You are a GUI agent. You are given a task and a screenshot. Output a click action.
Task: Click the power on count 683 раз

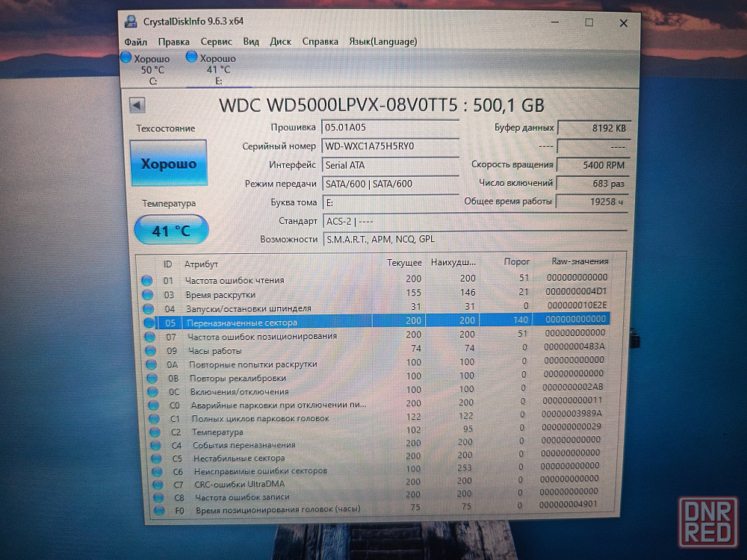[x=592, y=184]
